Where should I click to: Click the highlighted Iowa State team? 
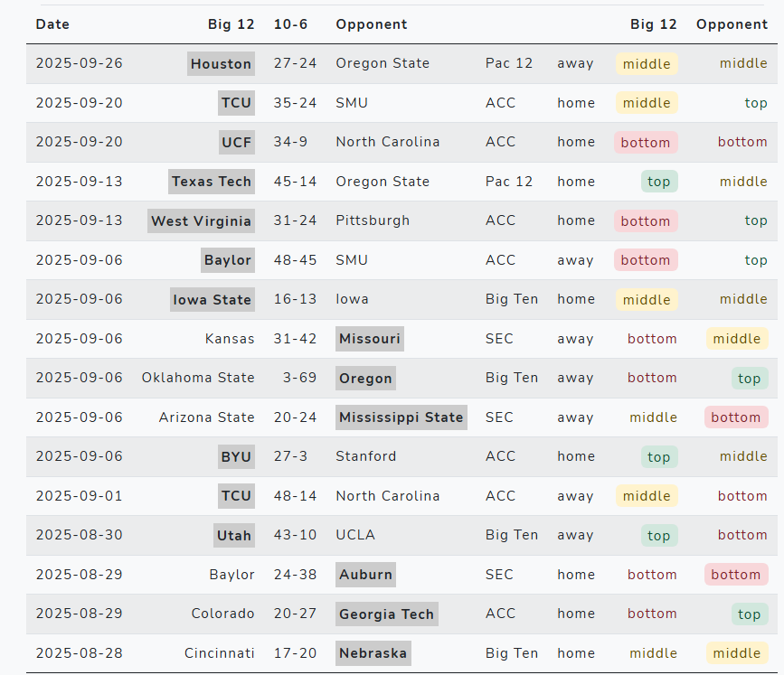[212, 300]
